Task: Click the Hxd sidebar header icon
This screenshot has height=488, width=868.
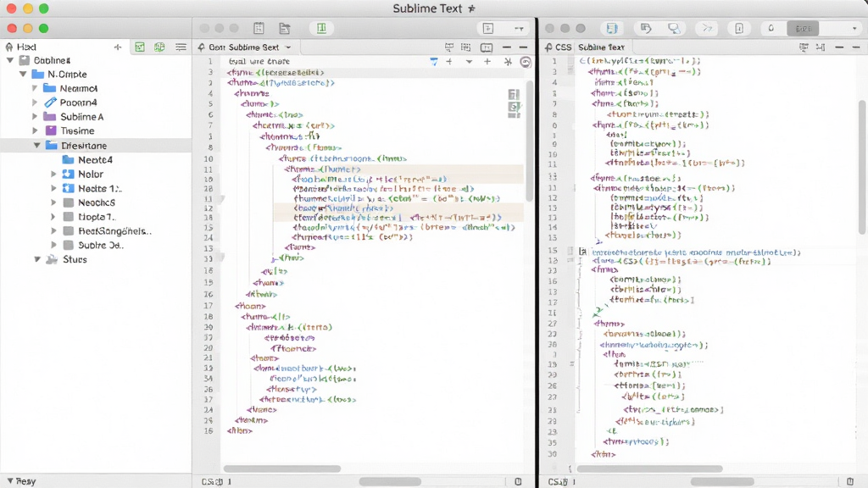Action: 9,47
